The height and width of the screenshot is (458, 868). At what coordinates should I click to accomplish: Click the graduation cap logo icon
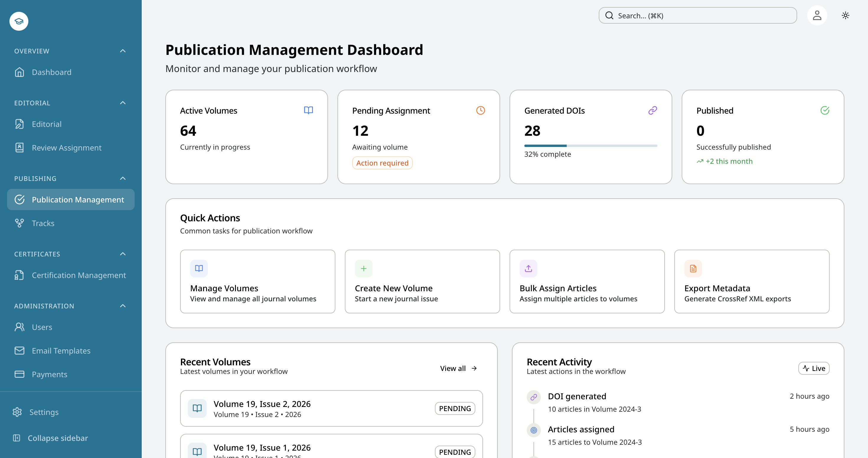[19, 21]
